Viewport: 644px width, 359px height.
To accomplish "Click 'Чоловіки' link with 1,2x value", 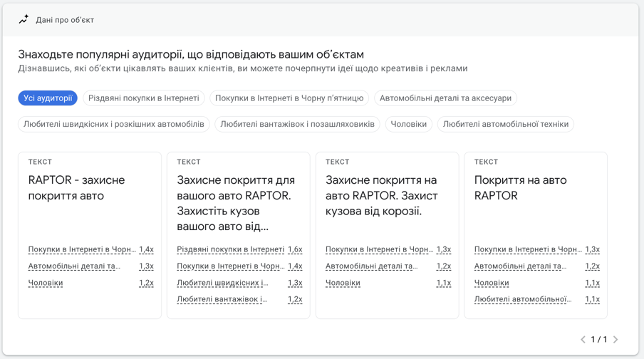I will [x=45, y=283].
